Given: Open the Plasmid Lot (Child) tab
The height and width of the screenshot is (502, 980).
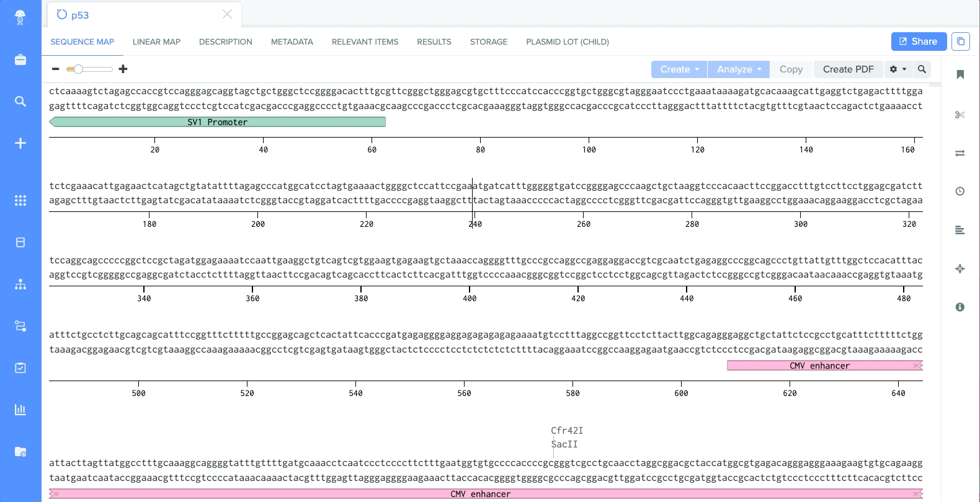Looking at the screenshot, I should point(568,42).
